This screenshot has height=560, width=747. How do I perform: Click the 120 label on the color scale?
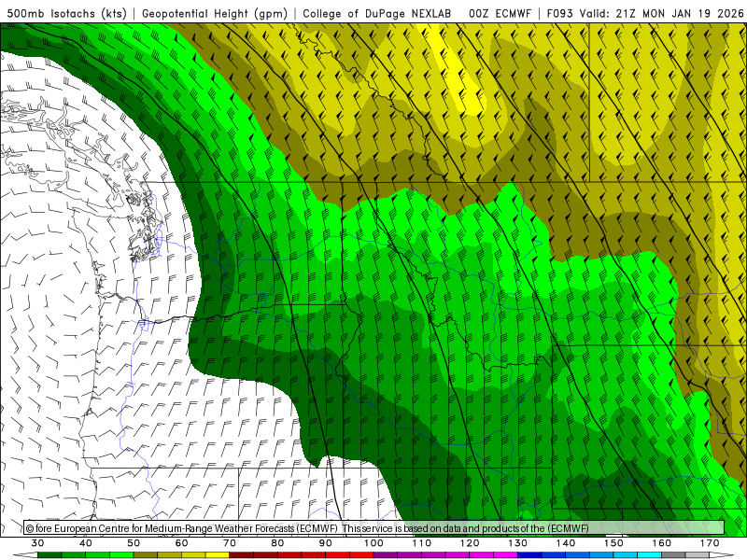point(470,543)
